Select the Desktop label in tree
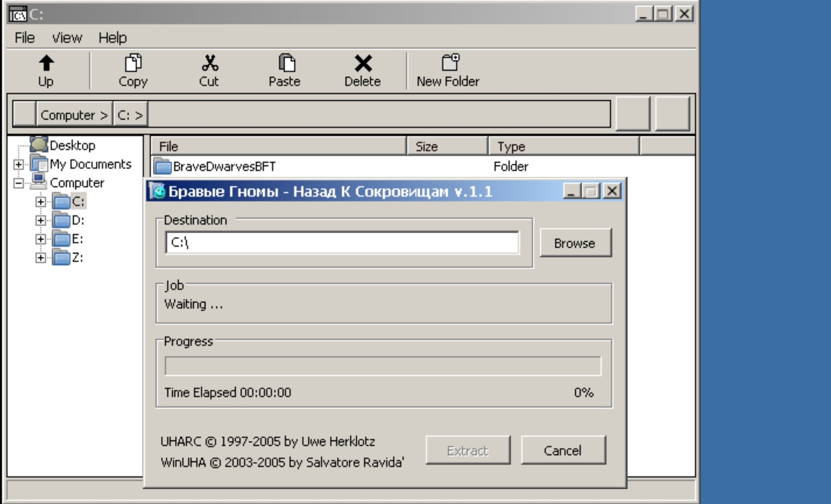Image resolution: width=831 pixels, height=504 pixels. pyautogui.click(x=72, y=146)
